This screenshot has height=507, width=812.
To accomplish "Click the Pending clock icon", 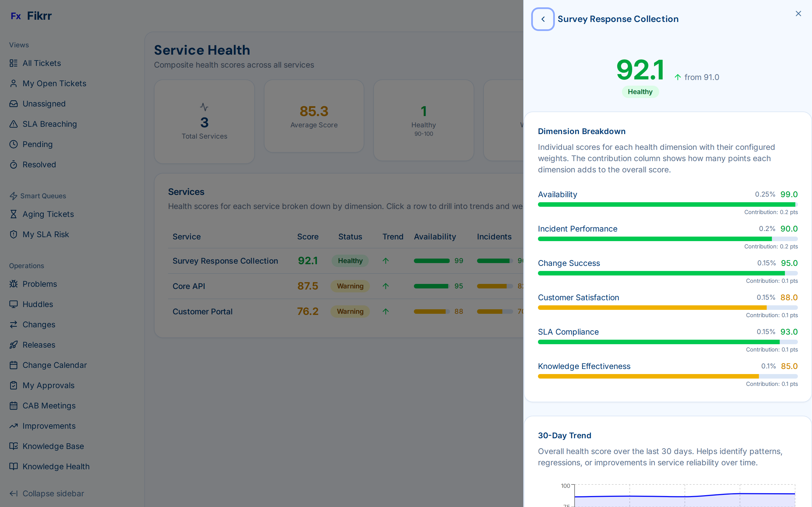I will [14, 144].
